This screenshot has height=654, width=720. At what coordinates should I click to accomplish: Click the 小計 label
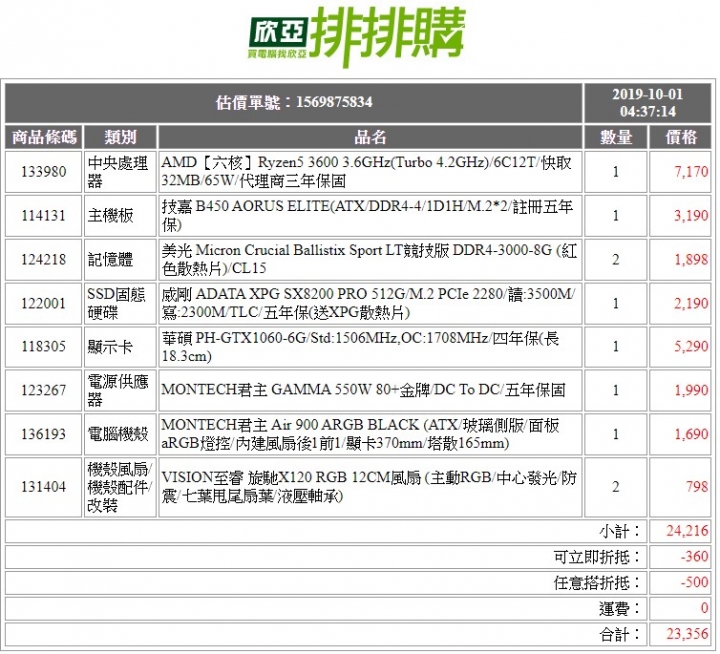point(619,531)
